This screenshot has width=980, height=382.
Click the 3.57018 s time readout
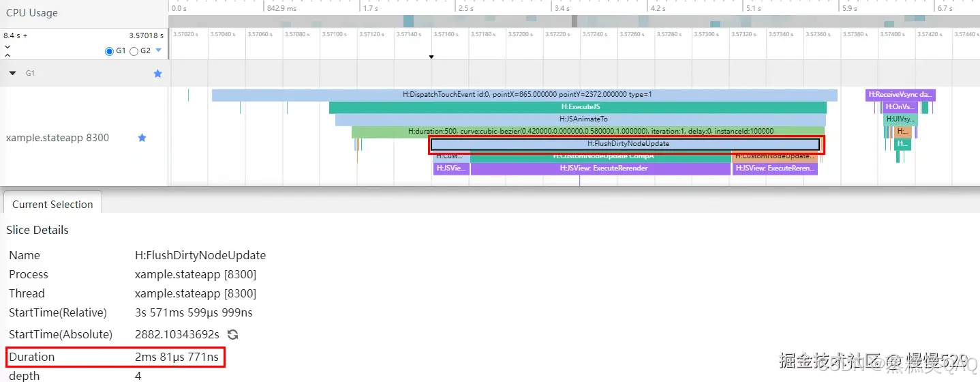pyautogui.click(x=147, y=35)
